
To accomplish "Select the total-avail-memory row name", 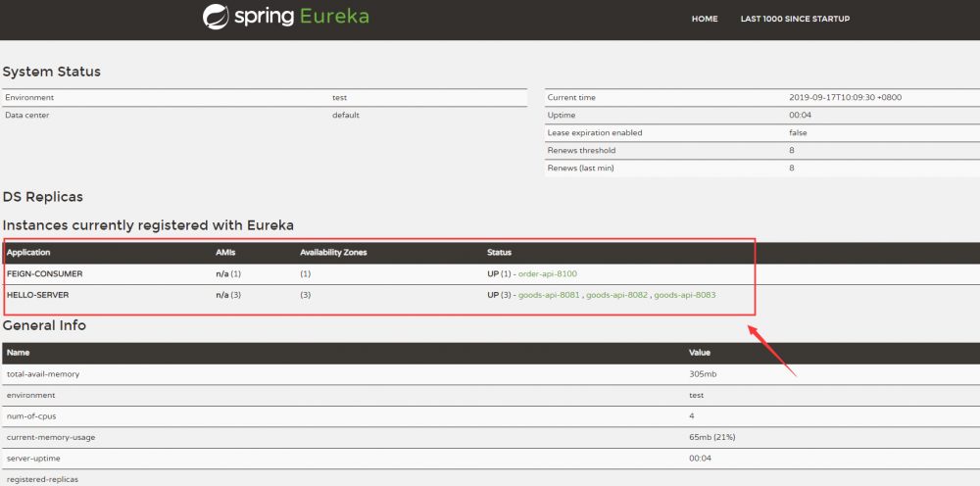I will pos(43,374).
